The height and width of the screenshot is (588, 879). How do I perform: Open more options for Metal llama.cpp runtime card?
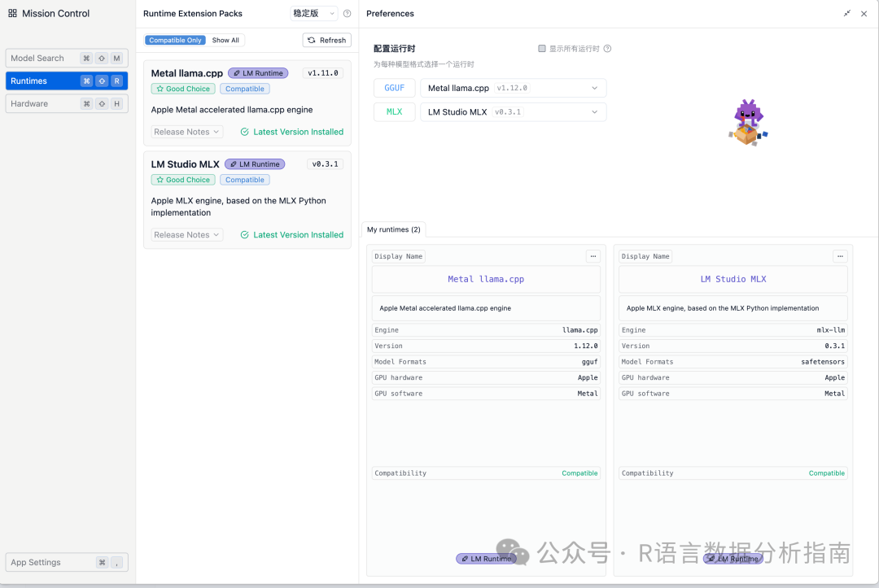[x=593, y=256]
